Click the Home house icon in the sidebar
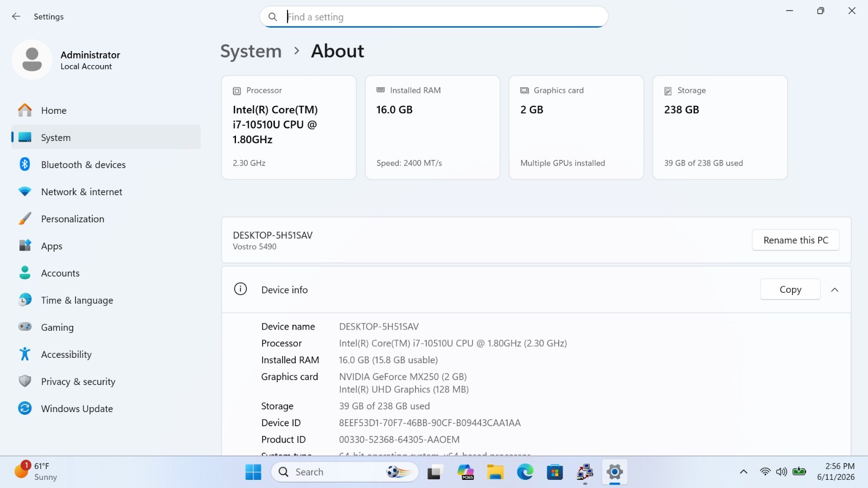Screen dimensions: 868x488 tap(25, 110)
